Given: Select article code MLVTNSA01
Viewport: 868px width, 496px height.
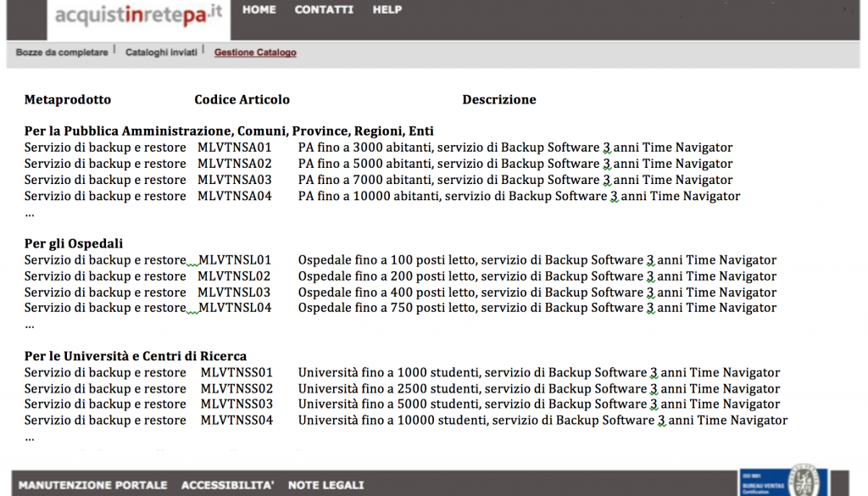Looking at the screenshot, I should pyautogui.click(x=235, y=148).
